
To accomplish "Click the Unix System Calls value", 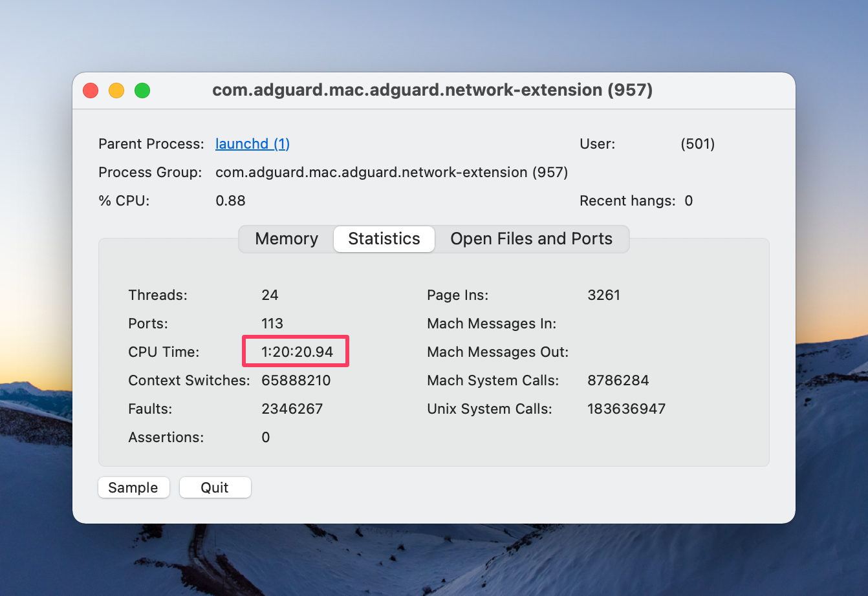I will (x=626, y=409).
